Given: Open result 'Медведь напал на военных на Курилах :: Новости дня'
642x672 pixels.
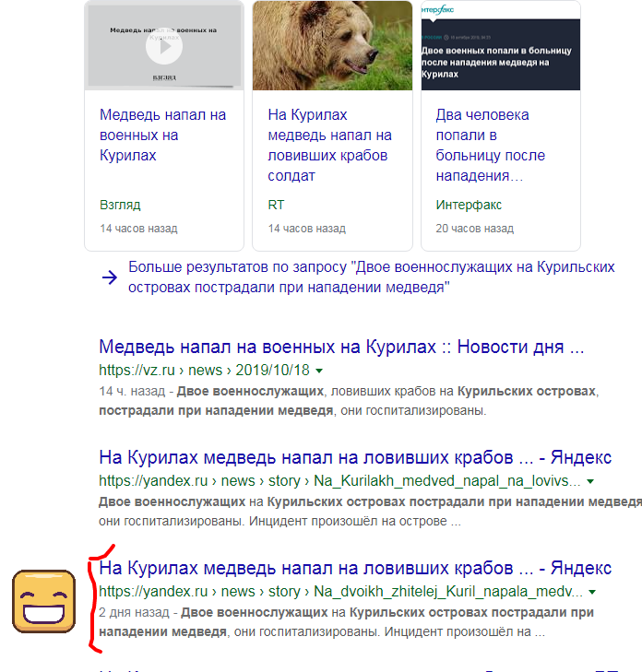Looking at the screenshot, I should (x=341, y=347).
